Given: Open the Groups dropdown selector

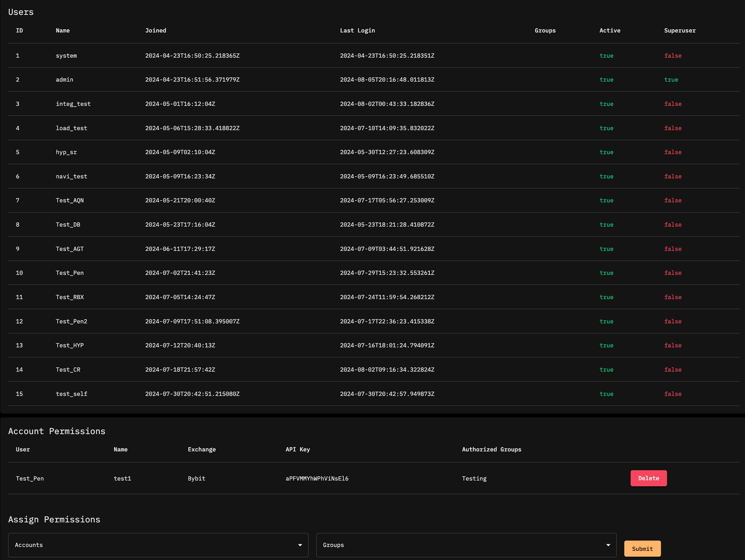Looking at the screenshot, I should 466,545.
